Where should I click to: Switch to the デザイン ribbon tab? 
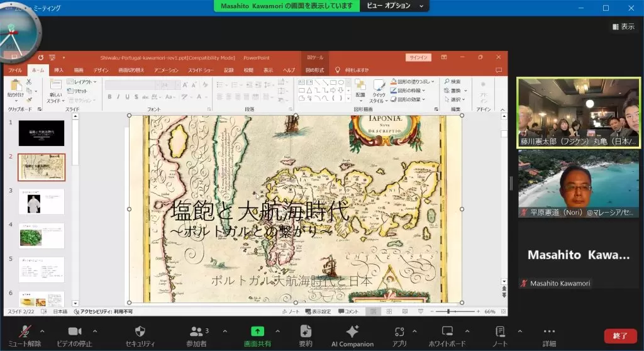click(101, 70)
